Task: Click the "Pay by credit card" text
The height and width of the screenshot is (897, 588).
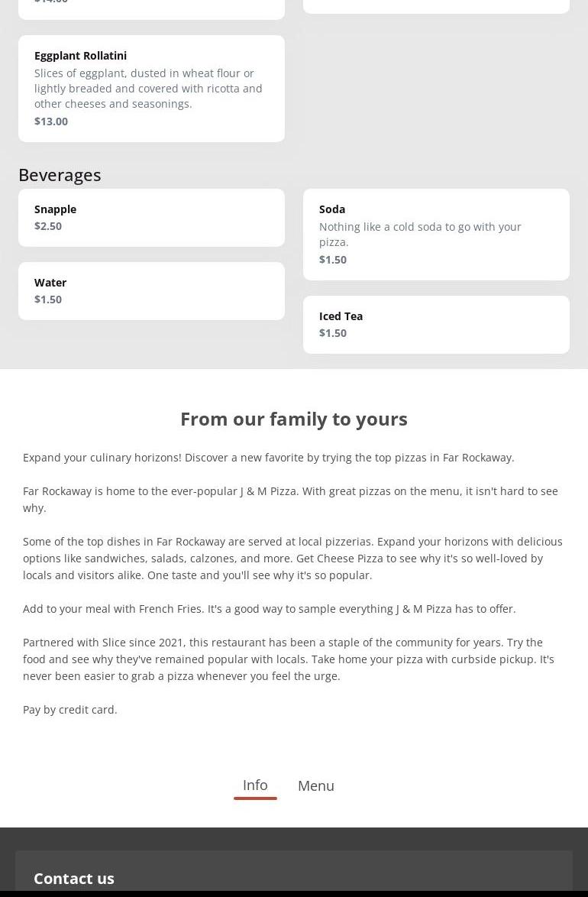Action: click(70, 710)
